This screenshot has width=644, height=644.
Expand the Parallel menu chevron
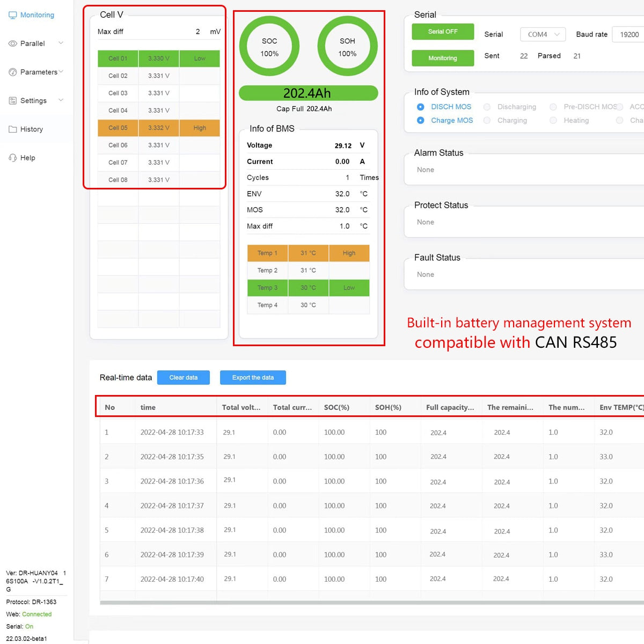click(x=61, y=43)
